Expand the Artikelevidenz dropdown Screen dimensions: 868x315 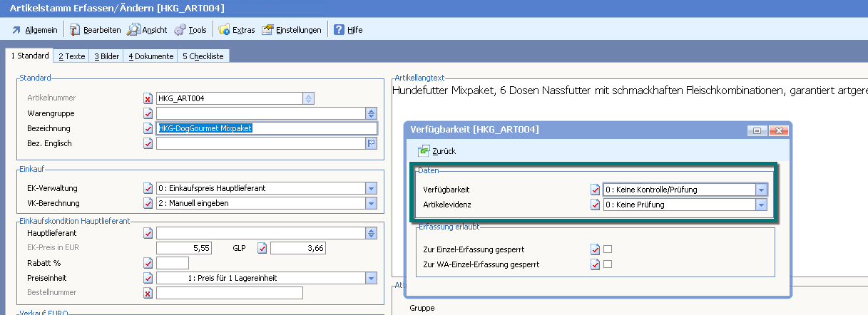coord(761,205)
